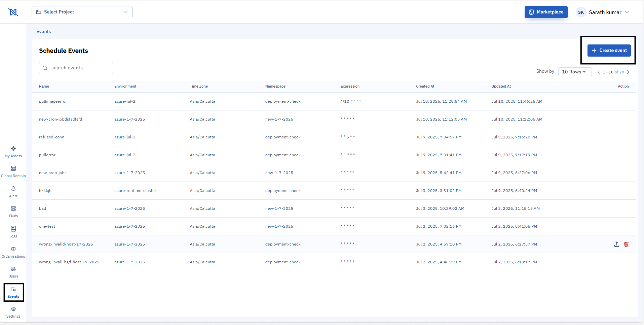Click the Updated At column header
The width and height of the screenshot is (644, 325).
point(501,87)
